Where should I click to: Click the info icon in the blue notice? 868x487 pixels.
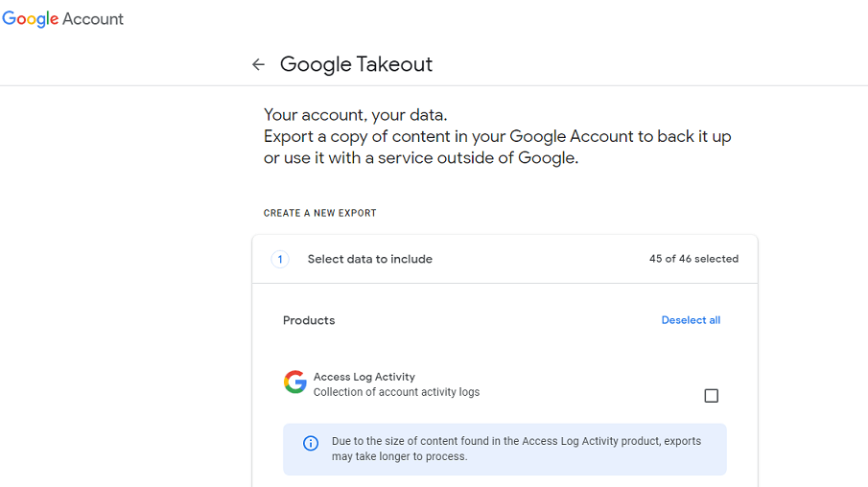tap(311, 443)
